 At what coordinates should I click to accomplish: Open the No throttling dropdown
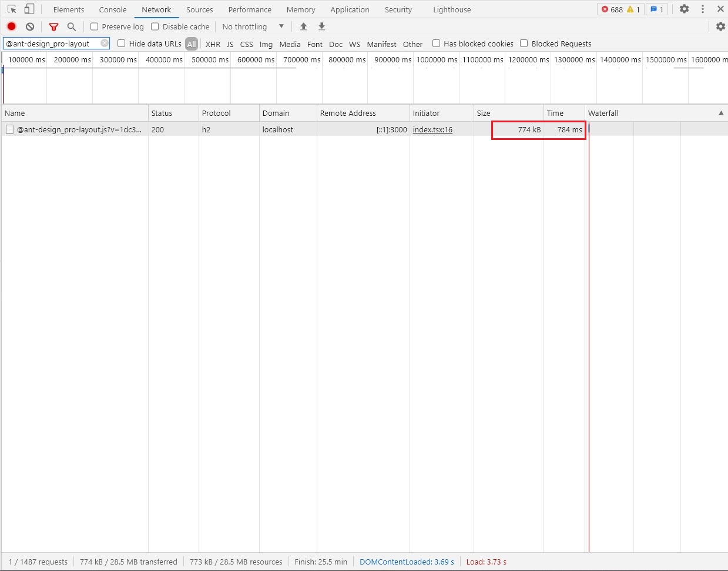coord(253,26)
